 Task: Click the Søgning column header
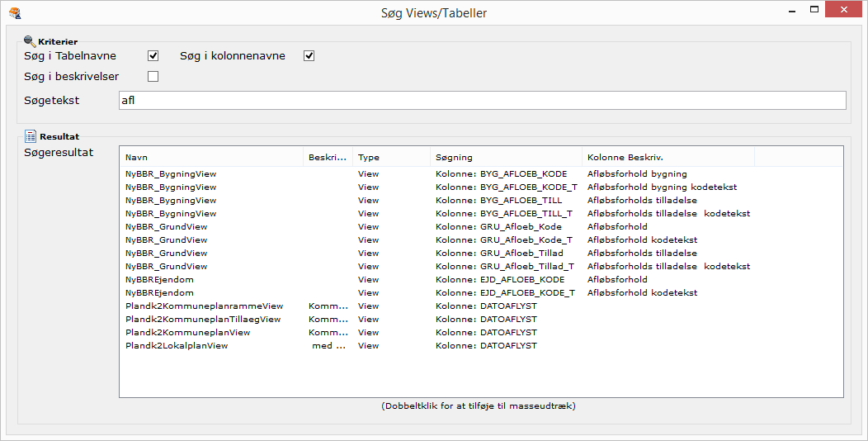pos(505,157)
